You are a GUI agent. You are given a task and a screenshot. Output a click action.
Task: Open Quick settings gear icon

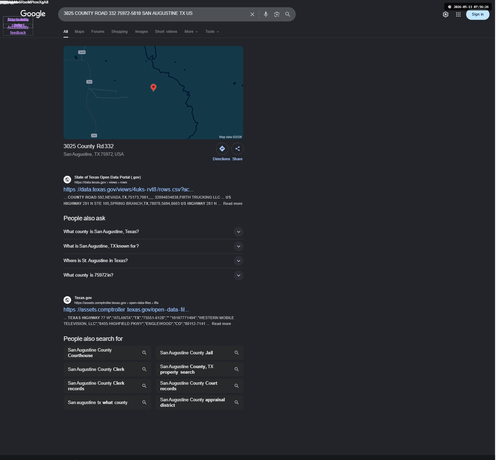point(446,15)
